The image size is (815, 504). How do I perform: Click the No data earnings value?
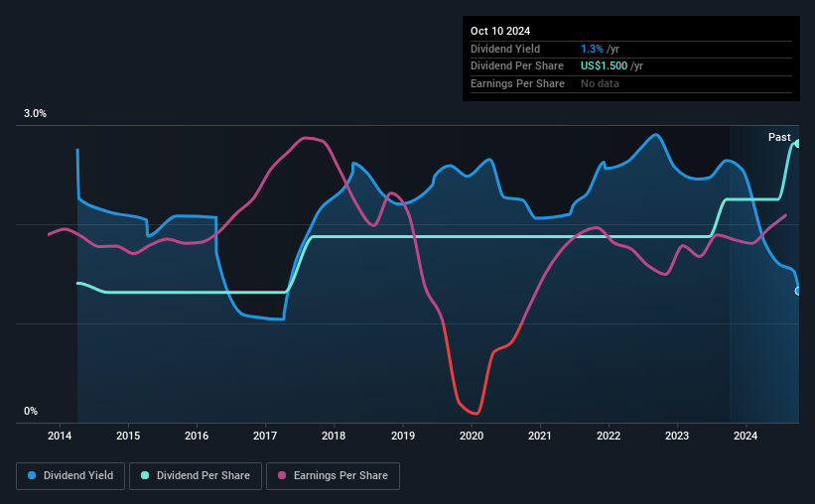pyautogui.click(x=600, y=83)
